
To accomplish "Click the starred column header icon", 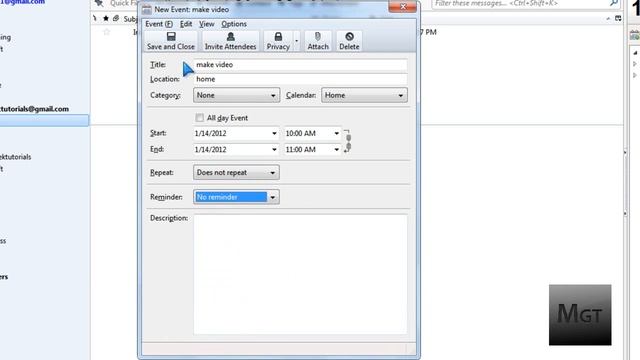I will [106, 18].
